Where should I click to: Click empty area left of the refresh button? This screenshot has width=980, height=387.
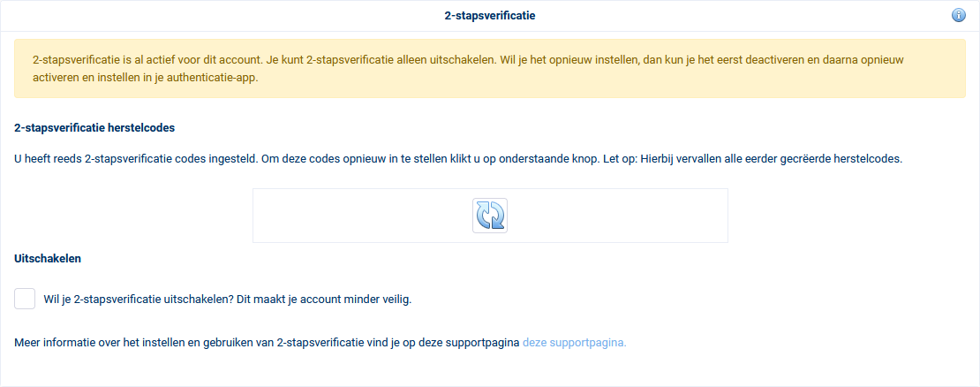pos(362,216)
